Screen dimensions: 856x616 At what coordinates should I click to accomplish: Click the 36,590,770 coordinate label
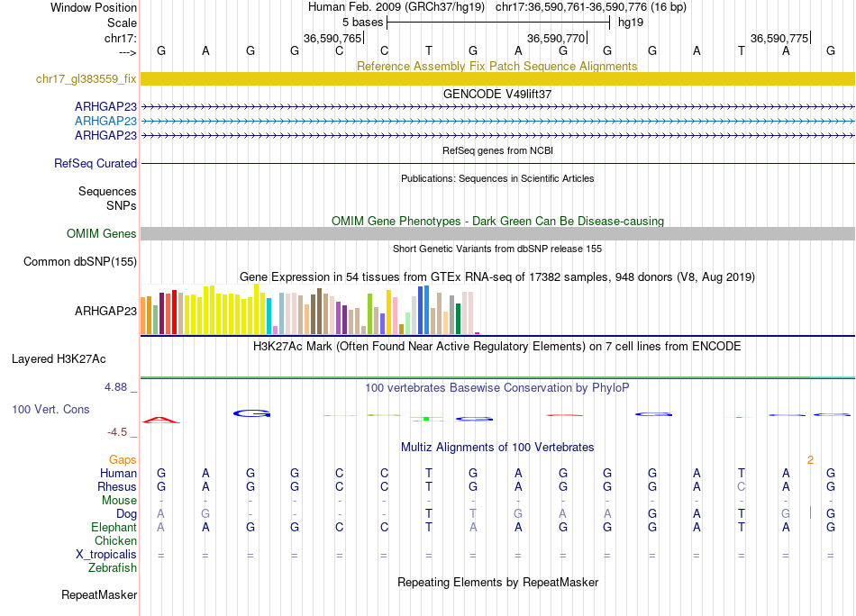(556, 38)
